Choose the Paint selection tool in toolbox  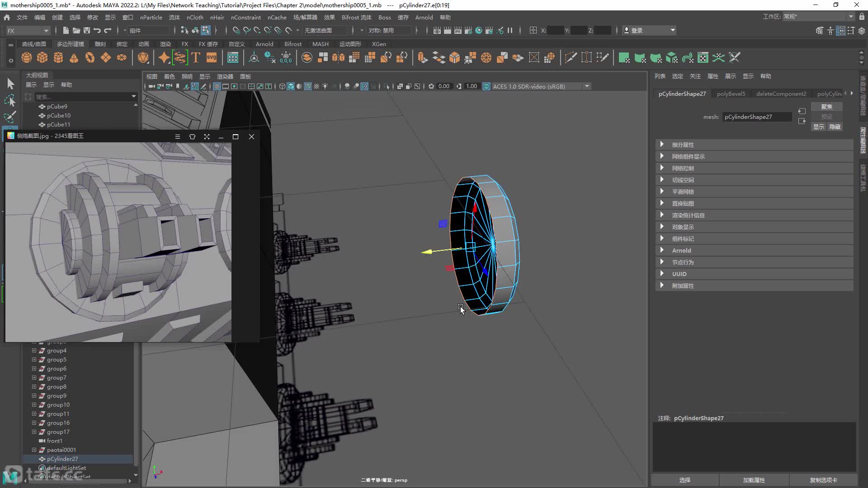click(10, 117)
